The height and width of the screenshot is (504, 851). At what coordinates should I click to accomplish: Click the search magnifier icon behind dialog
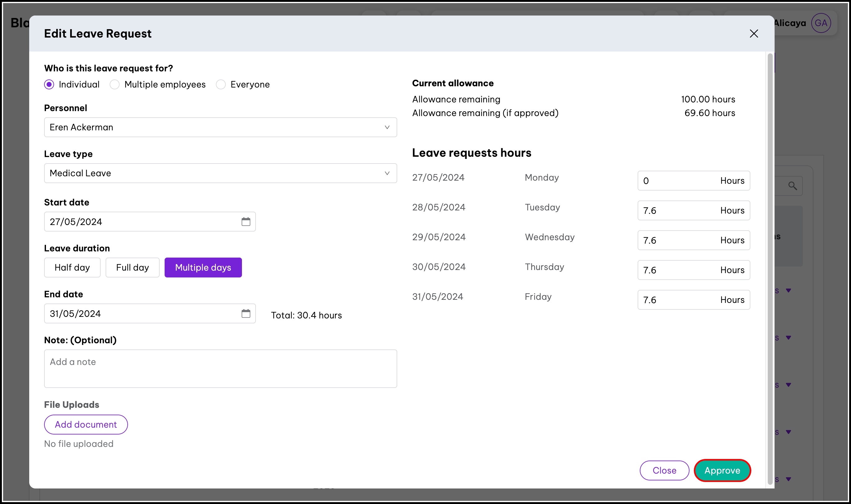[792, 186]
